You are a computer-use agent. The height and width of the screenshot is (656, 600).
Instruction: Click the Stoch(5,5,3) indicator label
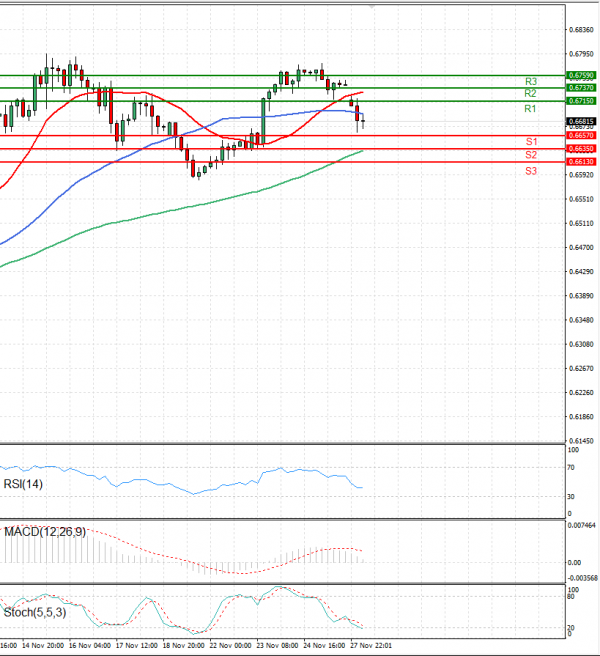(x=35, y=611)
